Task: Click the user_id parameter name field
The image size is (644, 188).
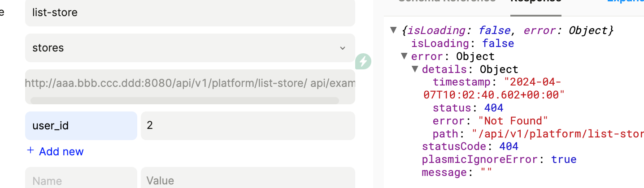Action: tap(81, 126)
